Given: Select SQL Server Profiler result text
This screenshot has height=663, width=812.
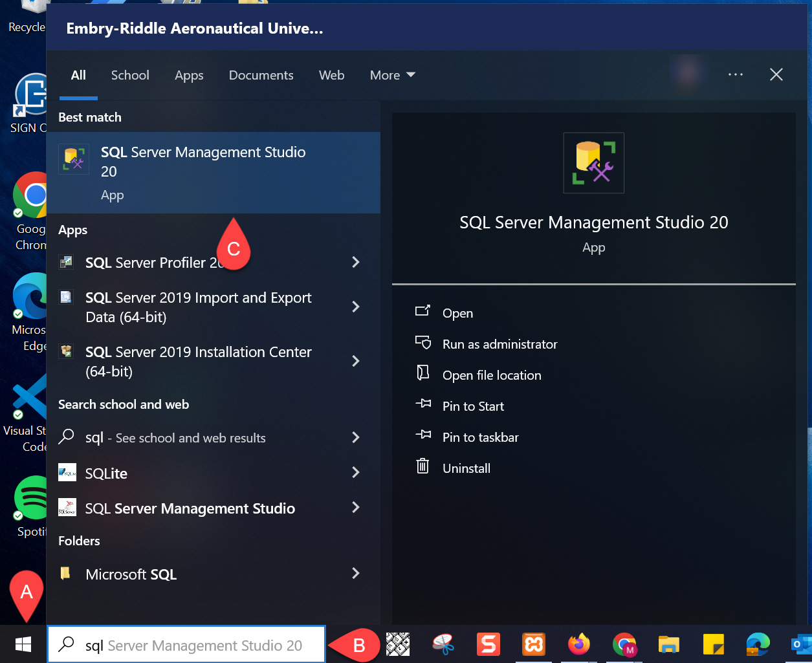Looking at the screenshot, I should pyautogui.click(x=154, y=263).
